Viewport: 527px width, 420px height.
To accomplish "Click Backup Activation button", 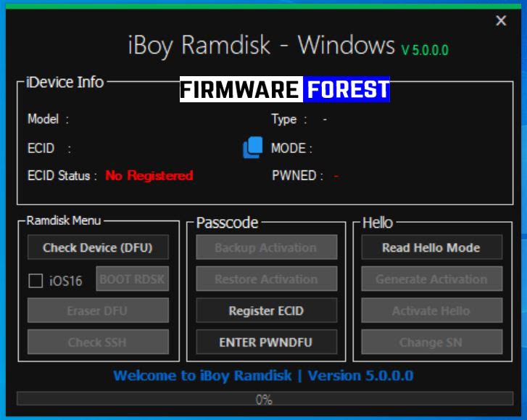I will click(267, 247).
